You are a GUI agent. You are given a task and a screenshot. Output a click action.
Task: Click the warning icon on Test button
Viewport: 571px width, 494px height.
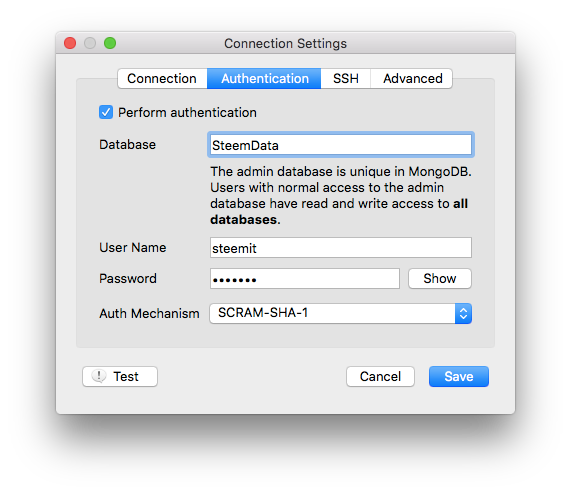coord(98,376)
